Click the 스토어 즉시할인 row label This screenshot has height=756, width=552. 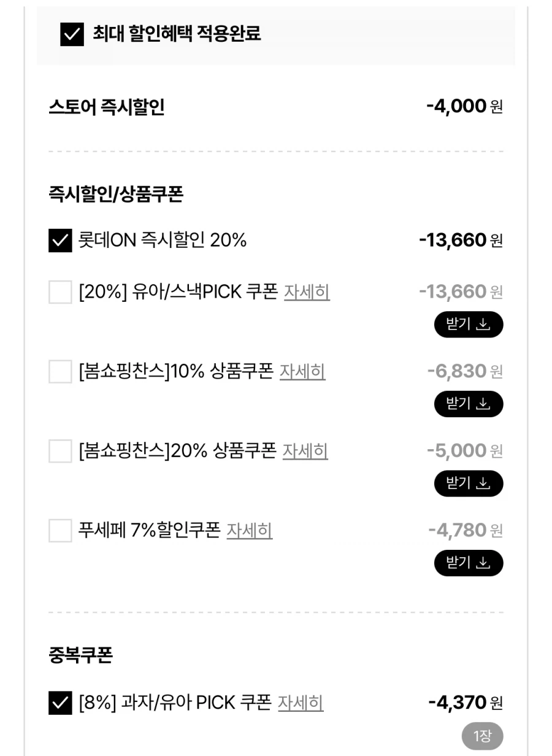tap(106, 107)
